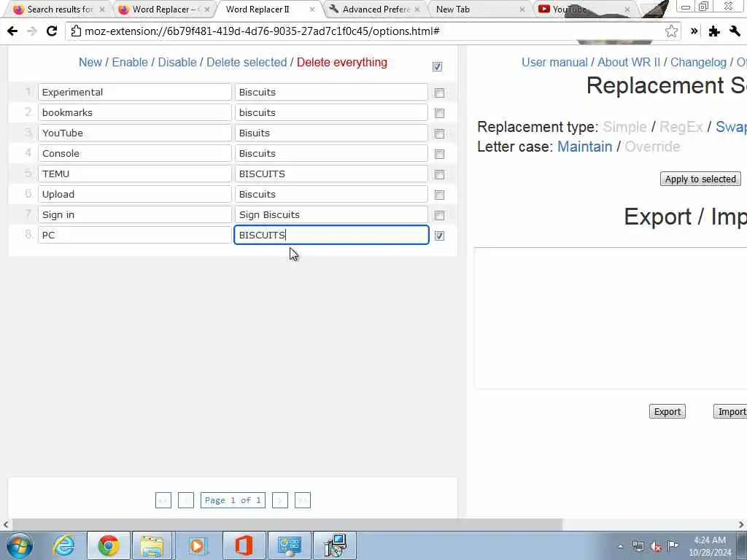
Task: Check the bookmarks row checkbox
Action: click(439, 113)
